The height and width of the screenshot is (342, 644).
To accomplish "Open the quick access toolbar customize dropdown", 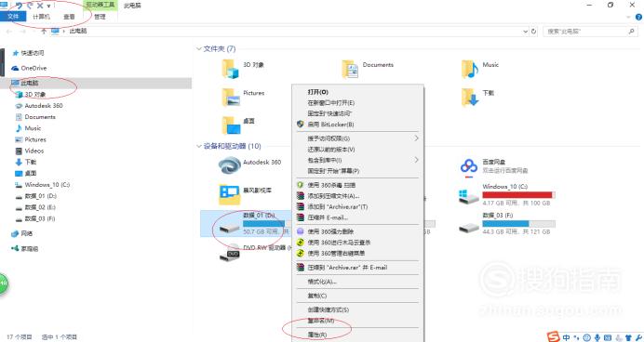I will (49, 6).
